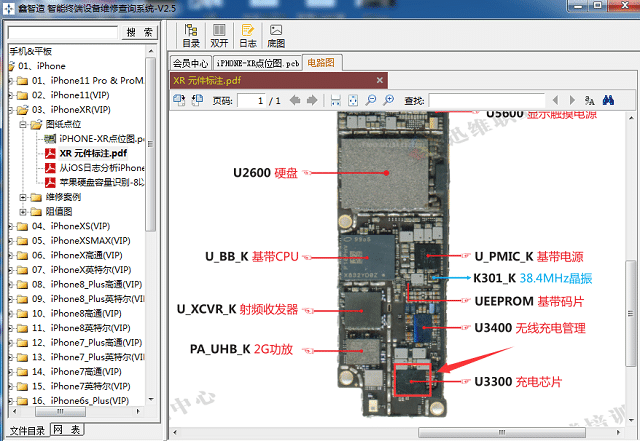Image resolution: width=640 pixels, height=441 pixels.
Task: Click the 目录 (directory) toolbar icon
Action: click(192, 36)
